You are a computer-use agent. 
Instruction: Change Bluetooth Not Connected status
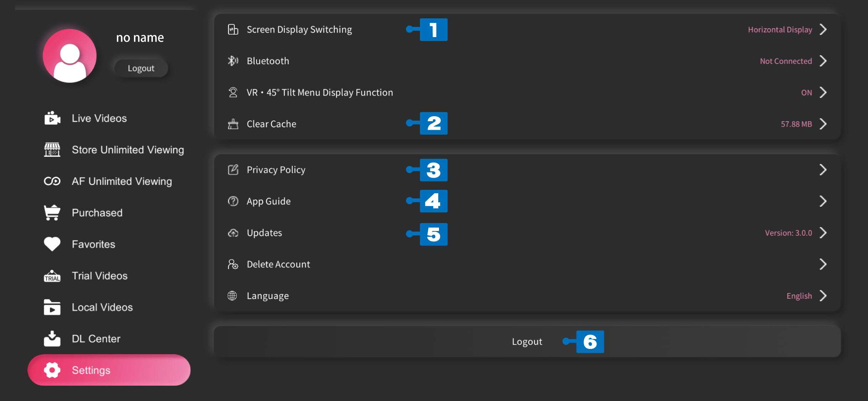[x=786, y=61]
